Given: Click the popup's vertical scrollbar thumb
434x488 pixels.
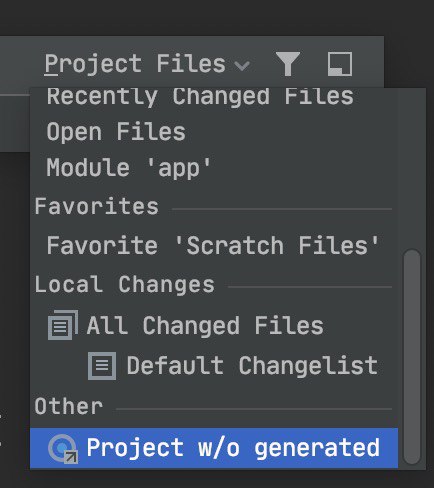Looking at the screenshot, I should 412,356.
